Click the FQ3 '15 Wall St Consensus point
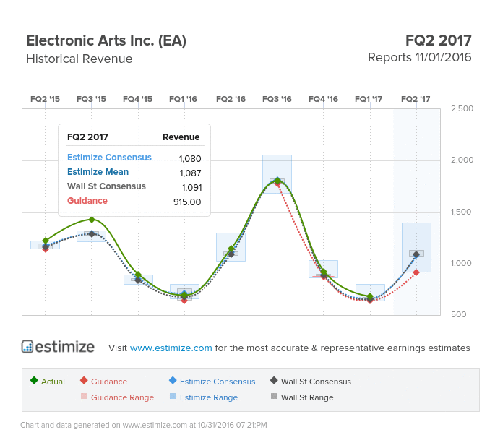This screenshot has width=495, height=448. pos(92,234)
